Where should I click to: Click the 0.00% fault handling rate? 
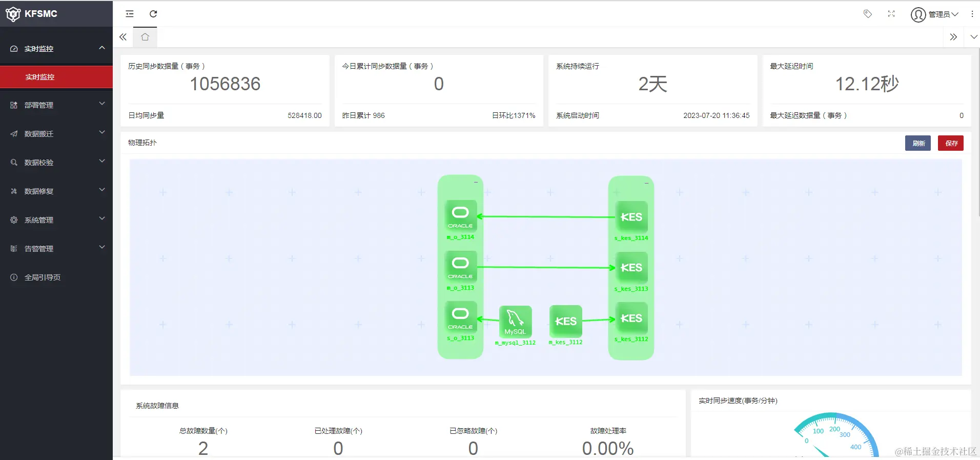[x=608, y=448]
